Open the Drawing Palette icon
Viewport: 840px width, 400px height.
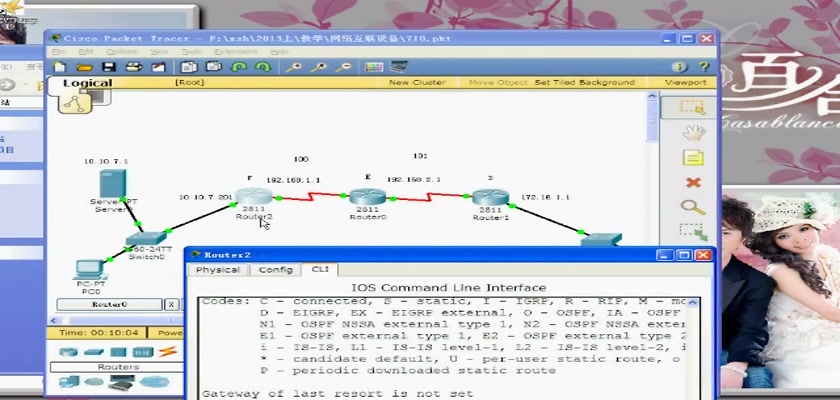[374, 67]
